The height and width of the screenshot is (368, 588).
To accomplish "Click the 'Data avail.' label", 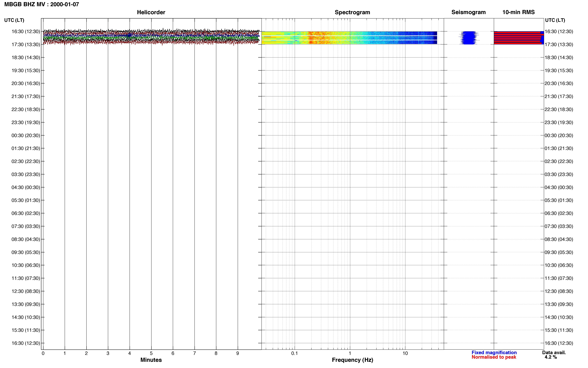I will point(554,352).
